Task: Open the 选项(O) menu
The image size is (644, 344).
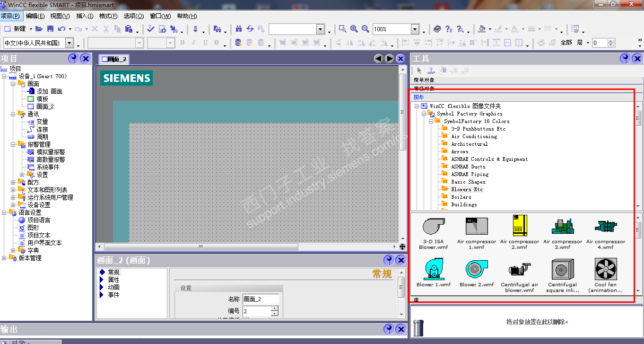Action: 134,16
